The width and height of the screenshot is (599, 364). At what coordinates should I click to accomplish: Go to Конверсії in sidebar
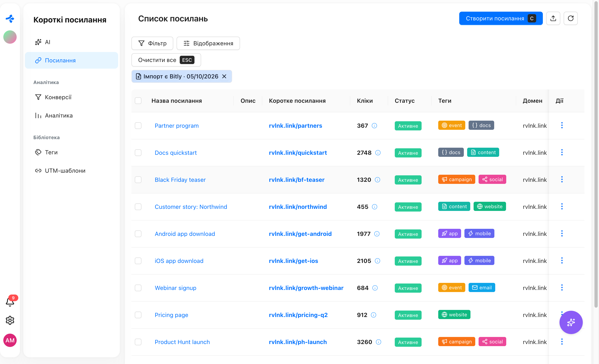coord(72,97)
